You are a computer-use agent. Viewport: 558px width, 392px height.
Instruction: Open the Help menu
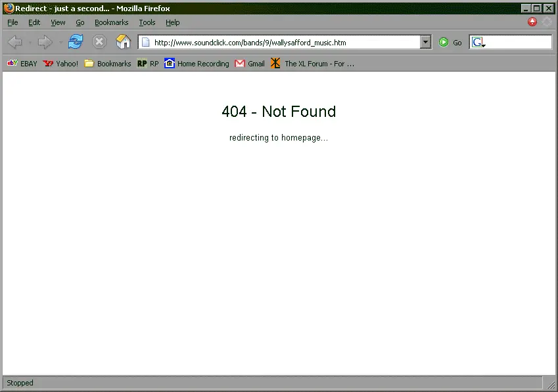pos(173,22)
